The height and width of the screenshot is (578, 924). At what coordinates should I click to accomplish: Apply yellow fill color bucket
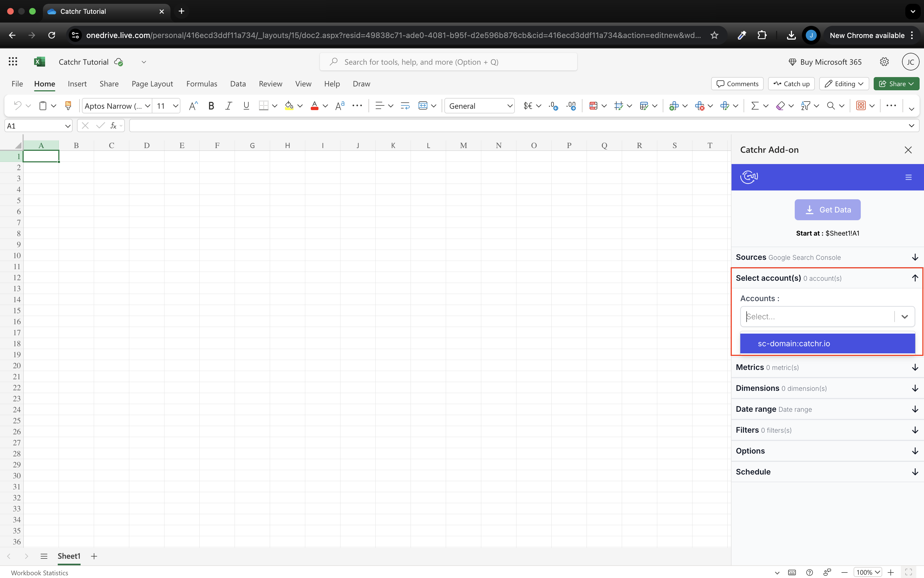coord(289,106)
